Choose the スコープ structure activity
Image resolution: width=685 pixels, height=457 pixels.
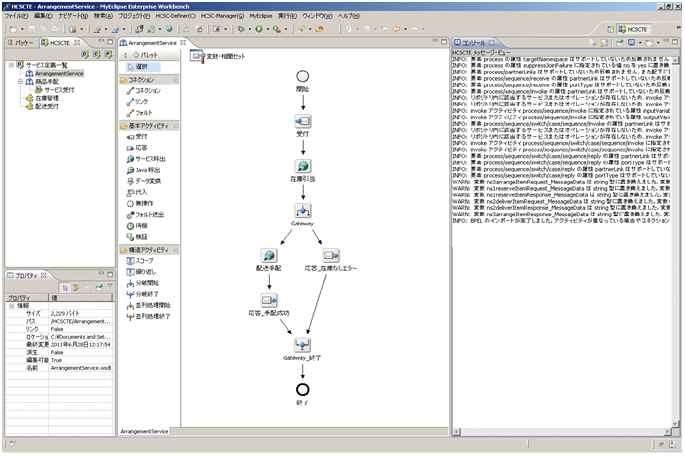pos(144,260)
